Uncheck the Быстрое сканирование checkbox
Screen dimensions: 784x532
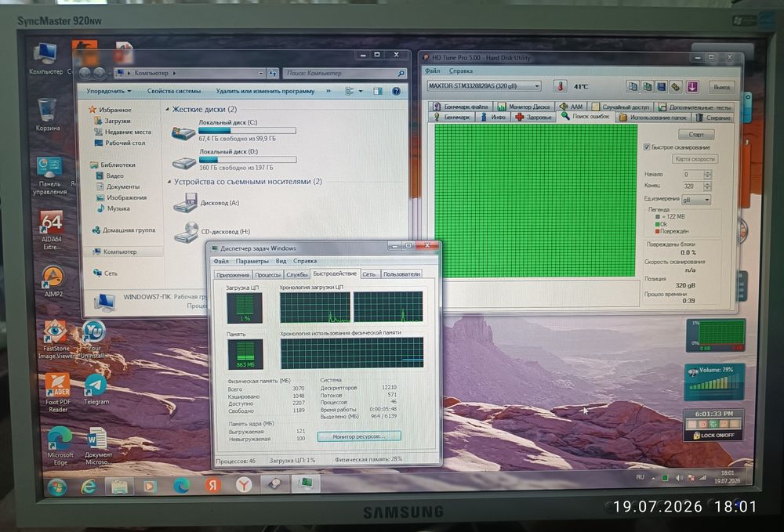[x=647, y=147]
